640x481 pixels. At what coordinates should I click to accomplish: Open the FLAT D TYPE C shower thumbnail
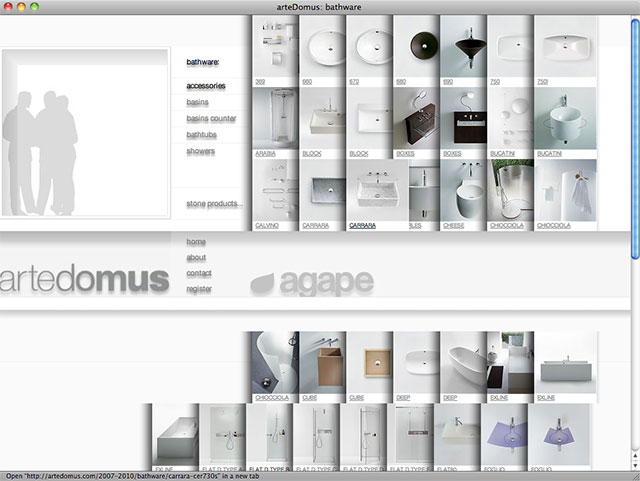[316, 435]
